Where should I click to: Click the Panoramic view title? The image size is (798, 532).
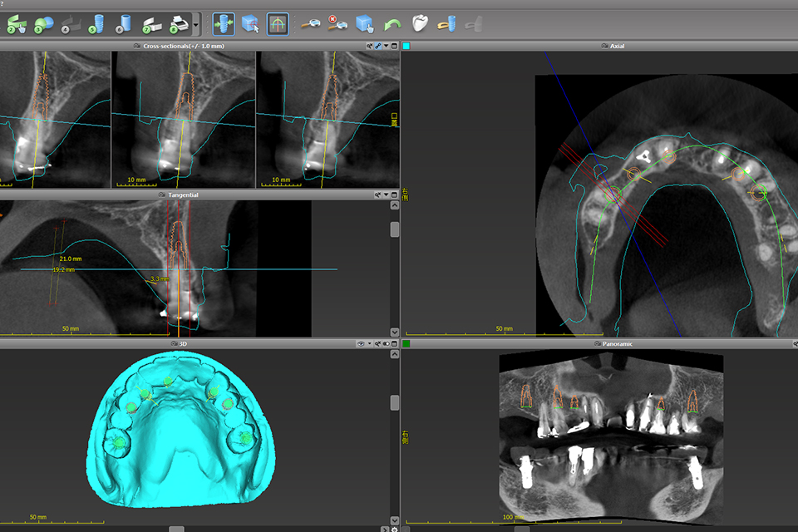tap(616, 343)
